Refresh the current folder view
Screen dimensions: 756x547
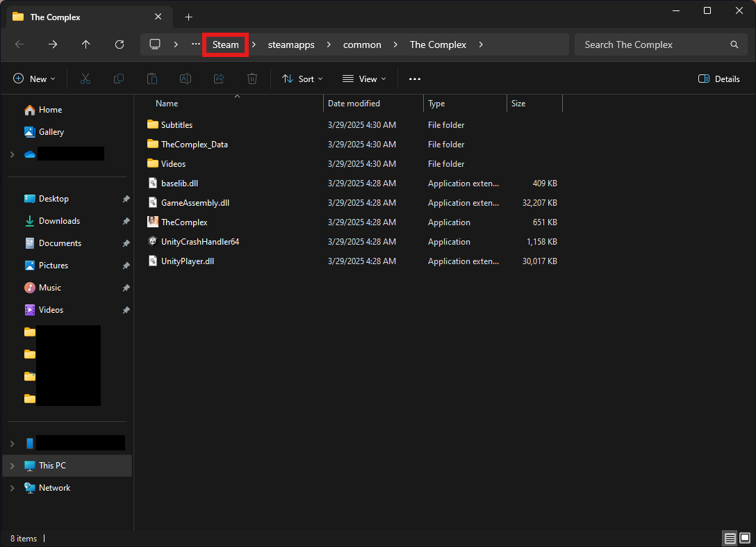pos(120,44)
